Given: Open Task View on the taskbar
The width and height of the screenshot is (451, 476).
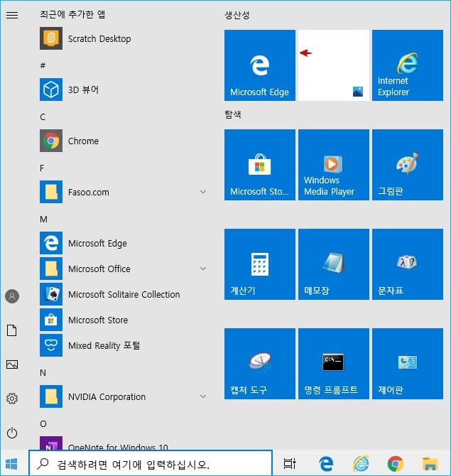Looking at the screenshot, I should 289,464.
